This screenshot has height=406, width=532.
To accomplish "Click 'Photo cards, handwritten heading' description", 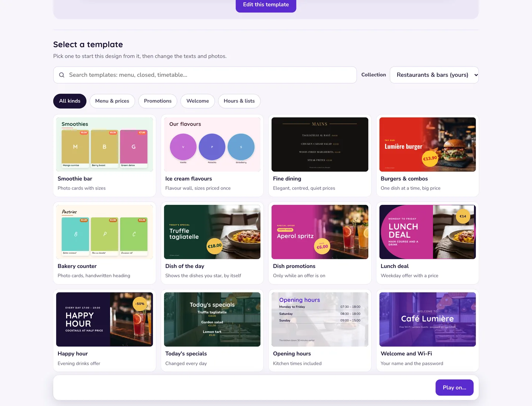I will coord(94,276).
